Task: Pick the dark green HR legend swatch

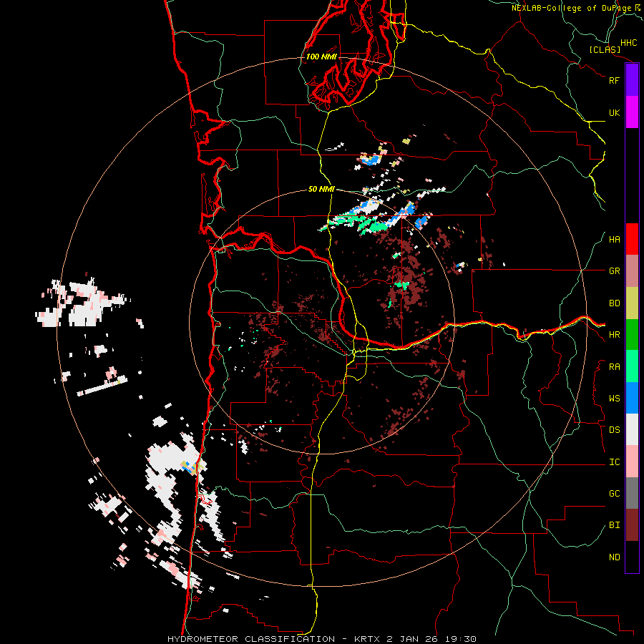Action: pos(632,335)
